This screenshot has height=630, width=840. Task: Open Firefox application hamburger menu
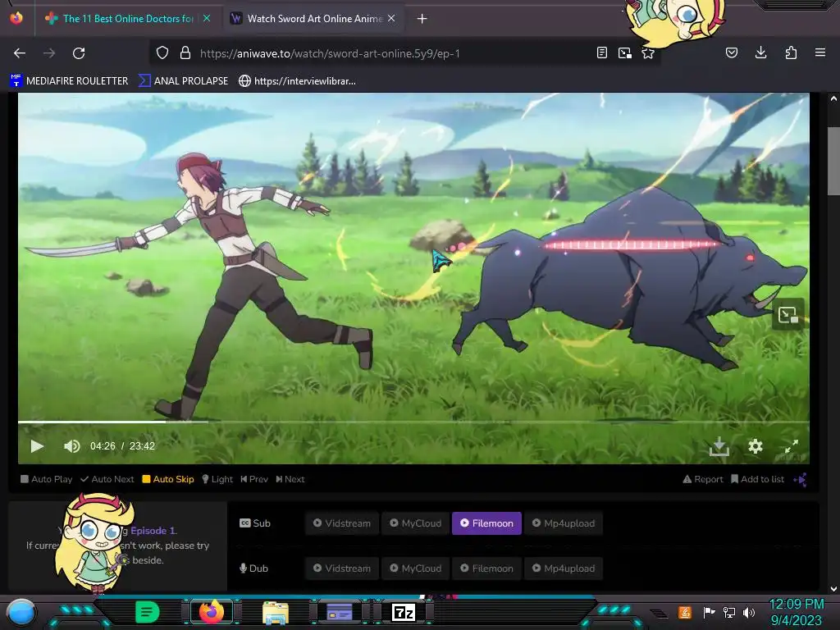click(x=820, y=52)
